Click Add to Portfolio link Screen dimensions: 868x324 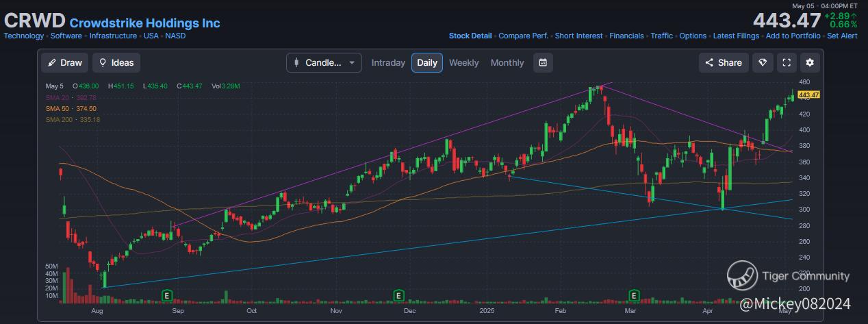tap(793, 36)
